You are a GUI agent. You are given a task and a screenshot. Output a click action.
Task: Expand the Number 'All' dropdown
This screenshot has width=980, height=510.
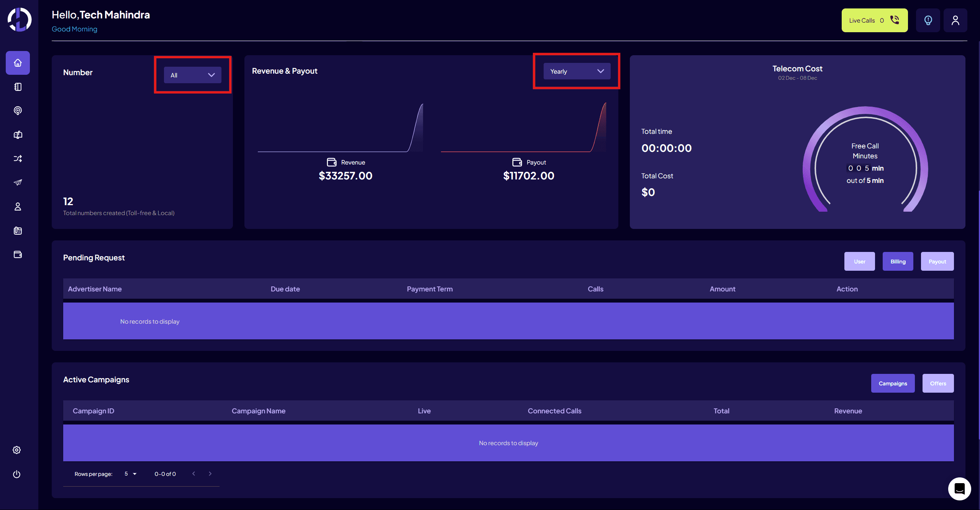192,75
